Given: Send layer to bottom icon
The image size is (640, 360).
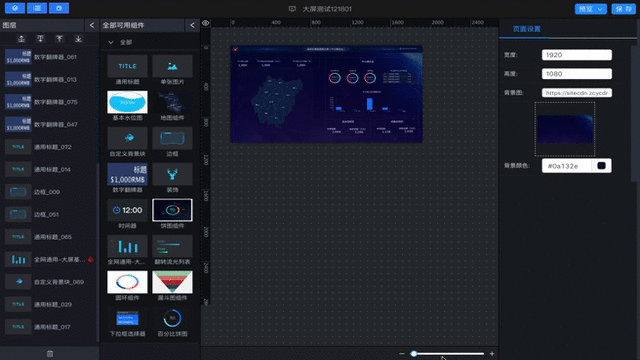Looking at the screenshot, I should click(78, 39).
